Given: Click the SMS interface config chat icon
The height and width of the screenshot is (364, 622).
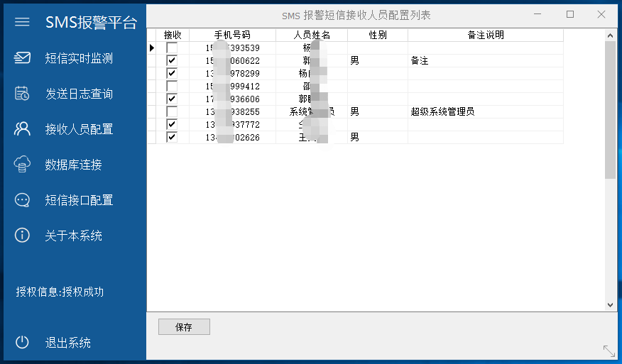Looking at the screenshot, I should pos(23,200).
